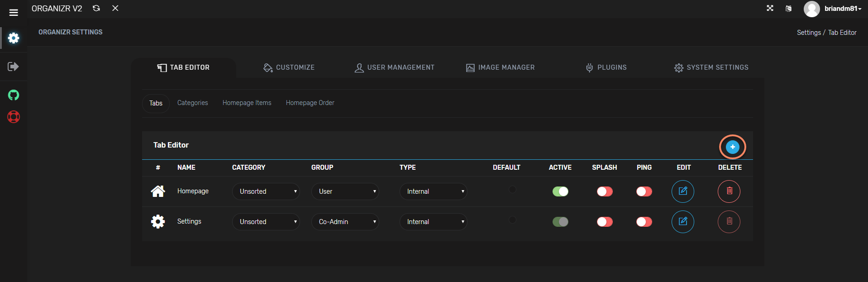Image resolution: width=868 pixels, height=282 pixels.
Task: Edit the Homepage tab
Action: pos(683,191)
